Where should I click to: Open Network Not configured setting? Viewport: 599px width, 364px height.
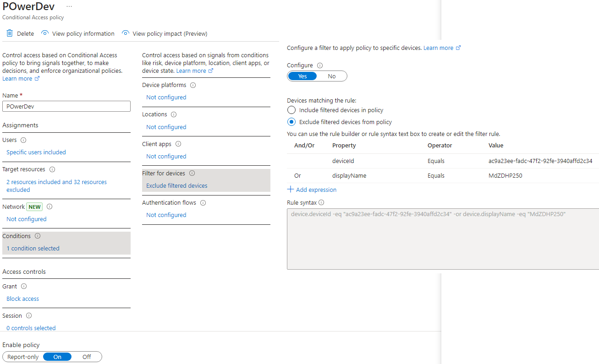[x=27, y=219]
